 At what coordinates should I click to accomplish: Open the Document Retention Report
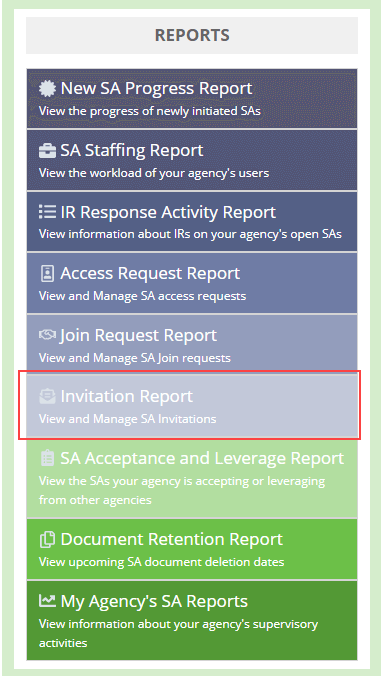coord(192,549)
